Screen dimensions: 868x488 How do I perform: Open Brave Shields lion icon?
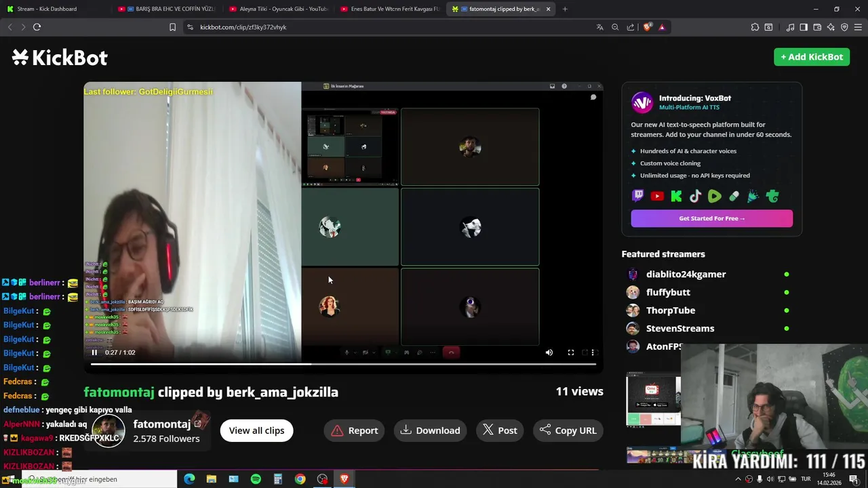point(647,27)
